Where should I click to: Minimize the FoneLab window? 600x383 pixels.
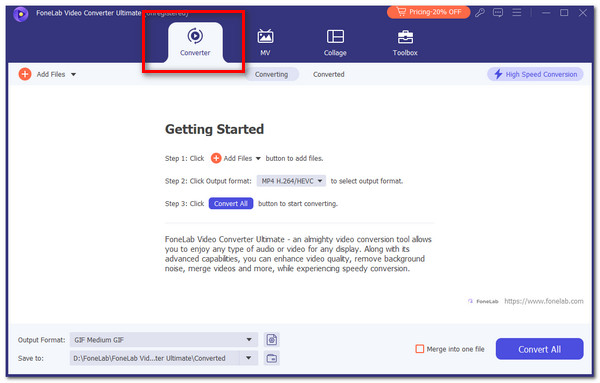[x=546, y=13]
